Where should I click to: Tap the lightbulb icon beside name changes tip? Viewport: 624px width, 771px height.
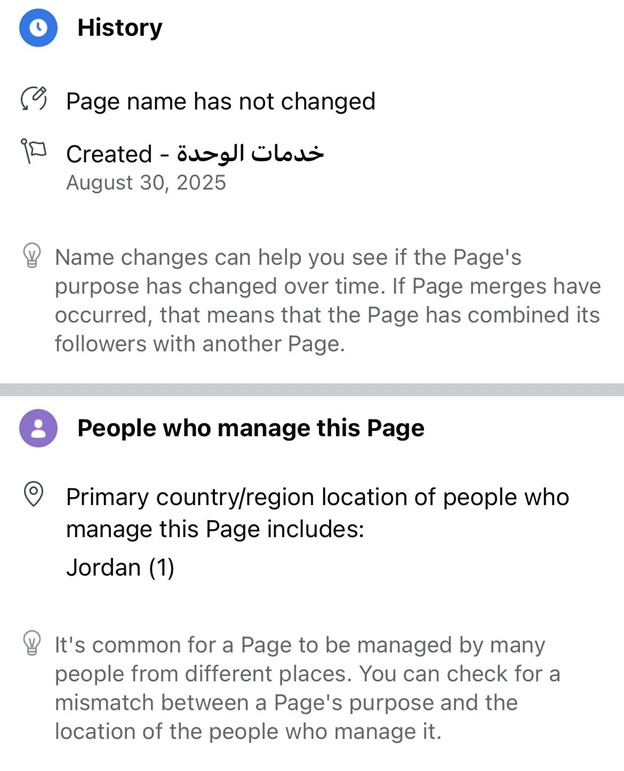31,257
